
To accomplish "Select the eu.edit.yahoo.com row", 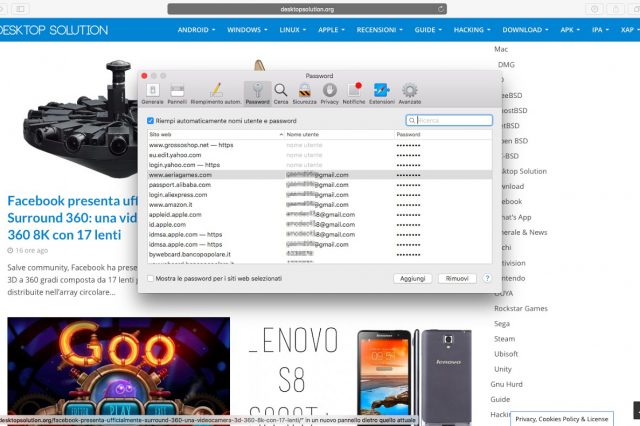I will click(320, 155).
